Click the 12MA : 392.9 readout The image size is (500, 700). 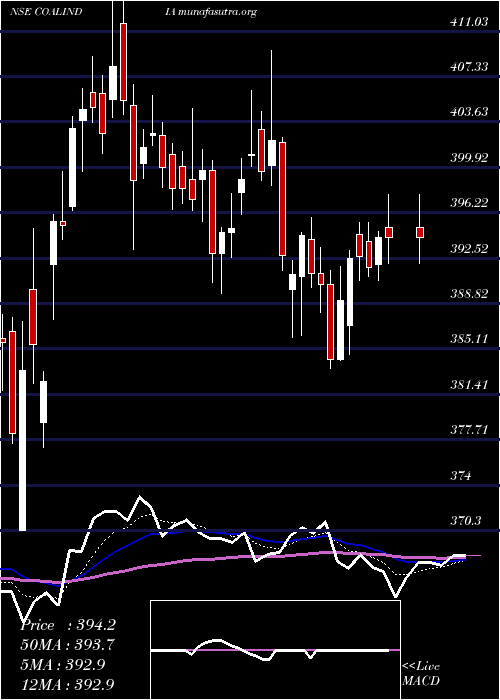click(x=67, y=683)
